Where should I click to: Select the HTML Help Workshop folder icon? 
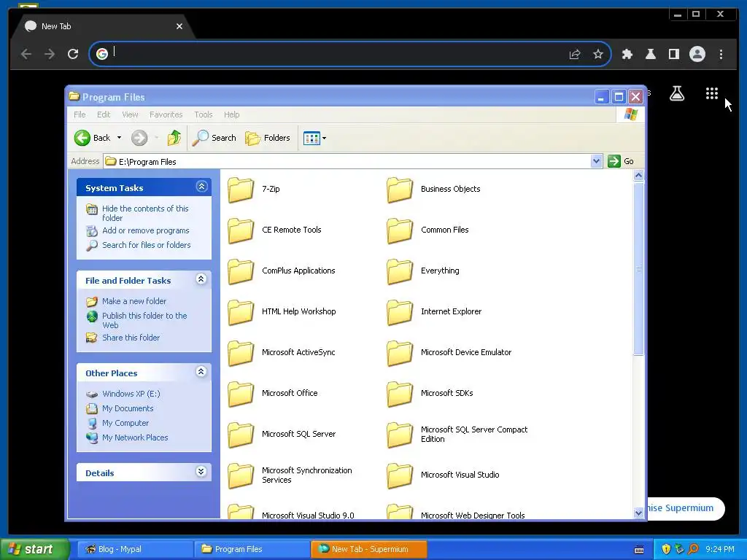click(241, 312)
